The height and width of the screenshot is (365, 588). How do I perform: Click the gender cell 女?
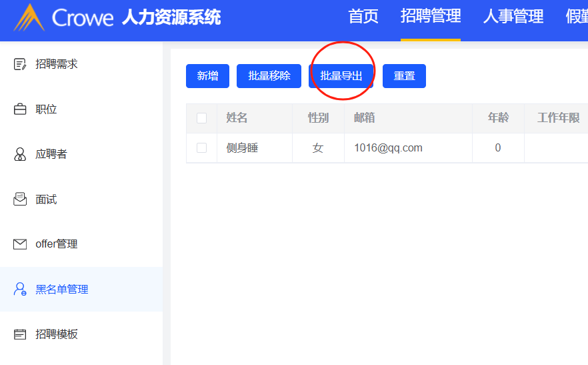(318, 148)
